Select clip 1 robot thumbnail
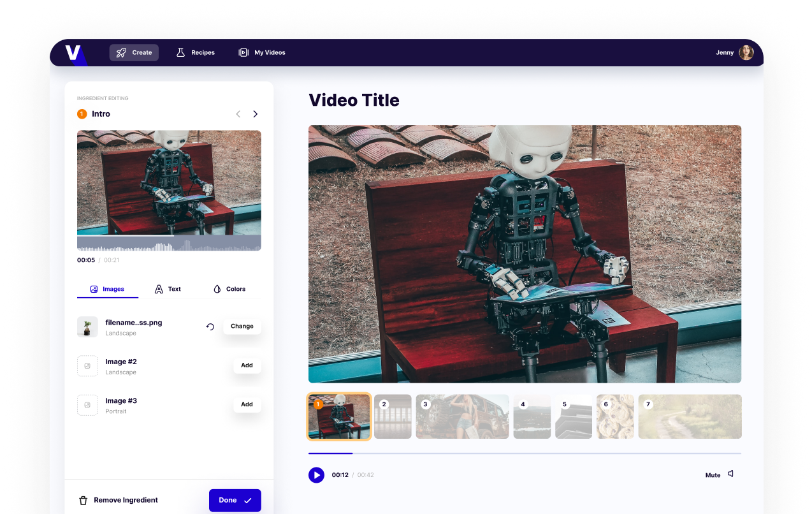The height and width of the screenshot is (514, 812). coord(339,417)
